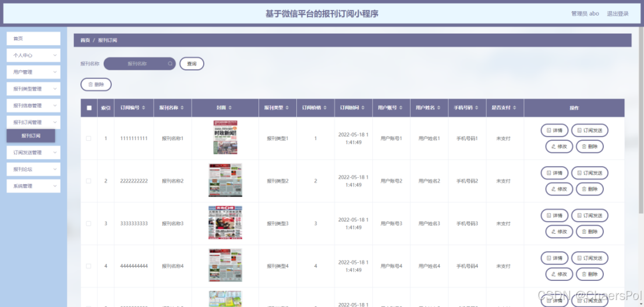Viewport: 644px width, 307px height.
Task: Click the 查询 search button
Action: (192, 63)
